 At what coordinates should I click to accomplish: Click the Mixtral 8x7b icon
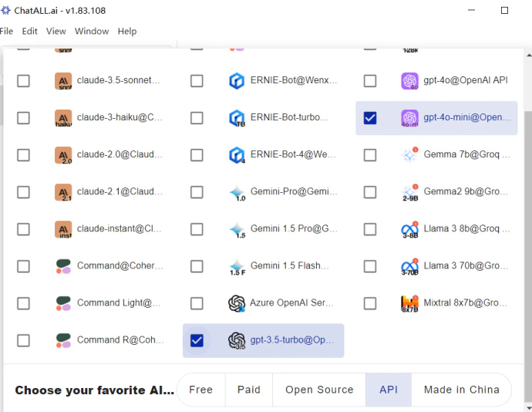click(x=410, y=304)
